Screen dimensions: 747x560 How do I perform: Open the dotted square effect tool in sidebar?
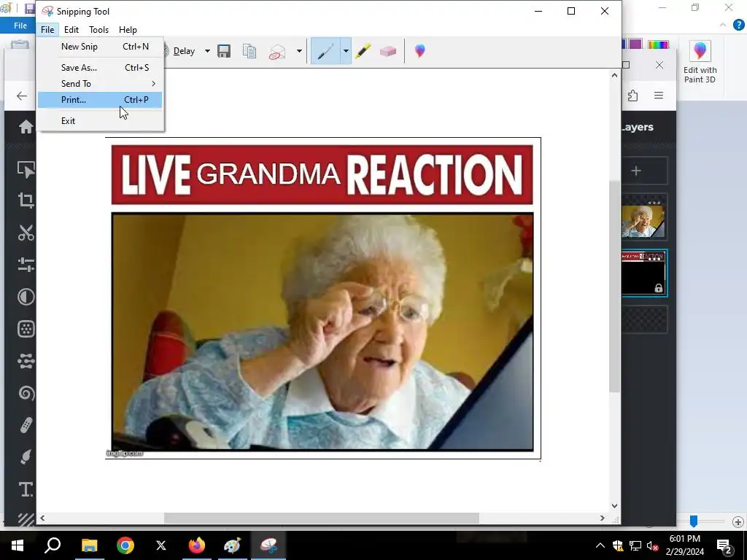(26, 329)
